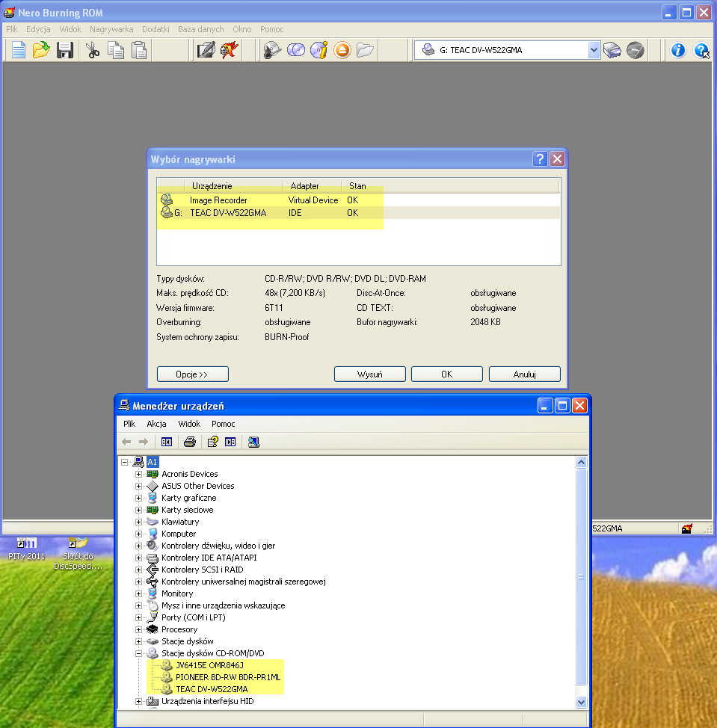Click Open file icon in Nero toolbar
The width and height of the screenshot is (717, 728).
point(41,50)
